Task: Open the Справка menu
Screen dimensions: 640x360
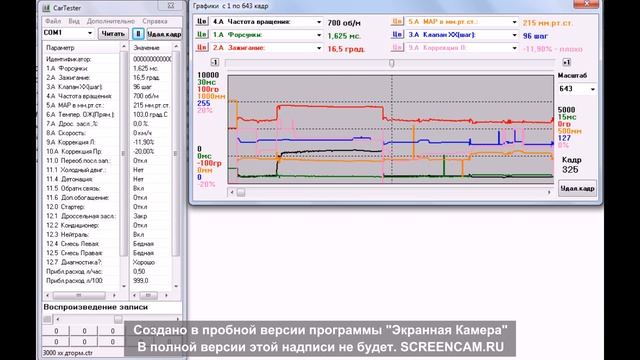Action: pos(155,21)
